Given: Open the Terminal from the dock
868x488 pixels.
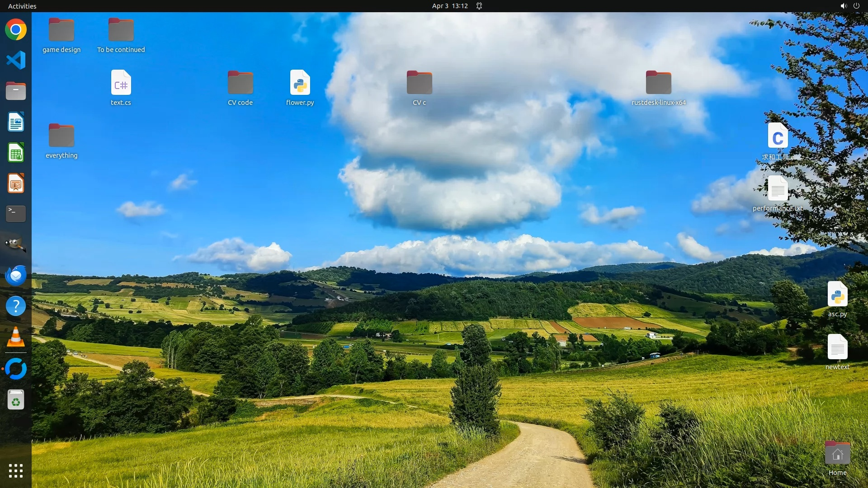Looking at the screenshot, I should click(x=16, y=214).
